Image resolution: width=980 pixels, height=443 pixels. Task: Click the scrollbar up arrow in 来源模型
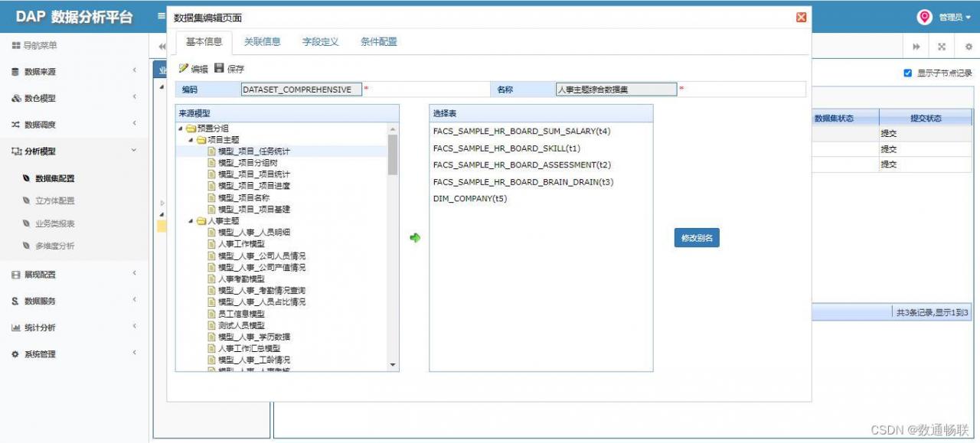[x=393, y=129]
